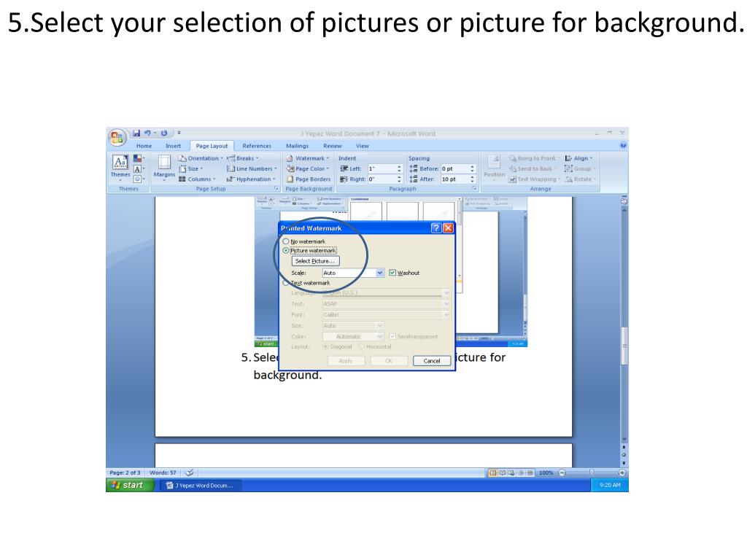747x560 pixels.
Task: Undo last action in quick access toolbar
Action: [147, 133]
